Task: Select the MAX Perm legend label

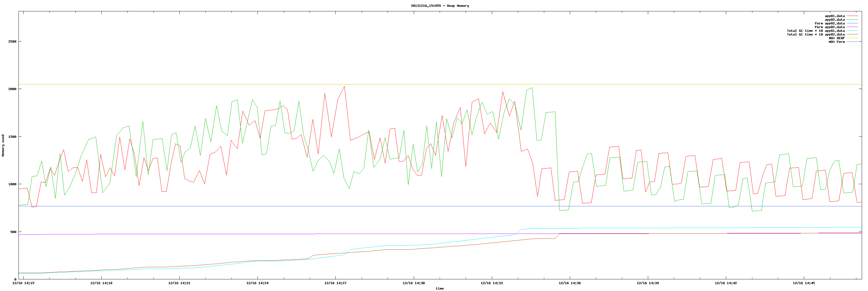Action: [836, 42]
